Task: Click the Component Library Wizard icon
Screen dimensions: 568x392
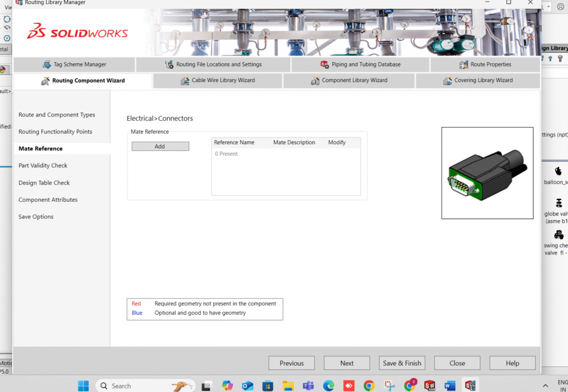Action: coord(316,80)
